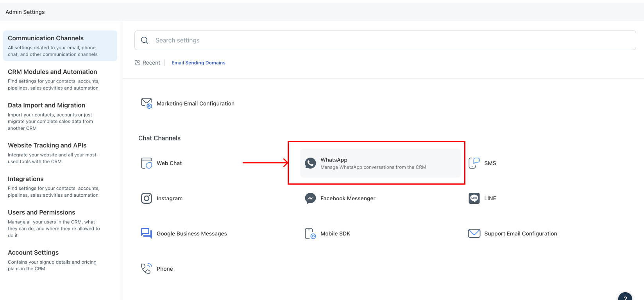Open Support Email Configuration label
The width and height of the screenshot is (644, 300).
(x=521, y=234)
